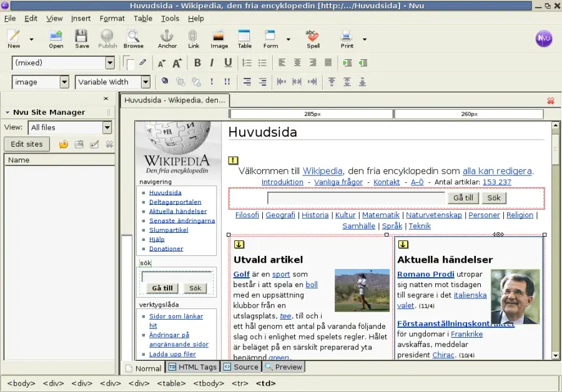Click the Name column header

59,160
